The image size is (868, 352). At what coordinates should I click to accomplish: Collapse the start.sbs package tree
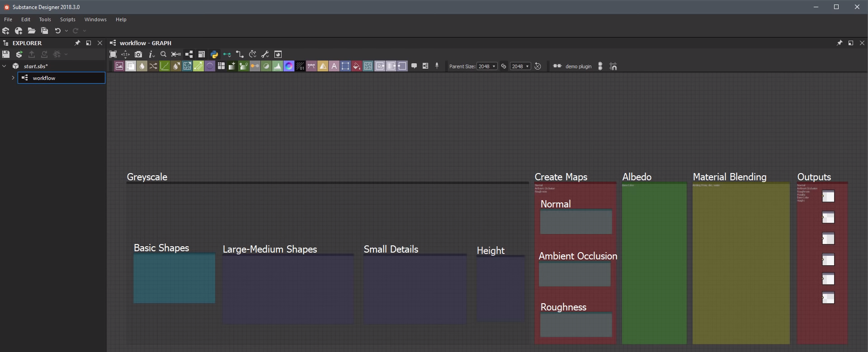click(5, 66)
